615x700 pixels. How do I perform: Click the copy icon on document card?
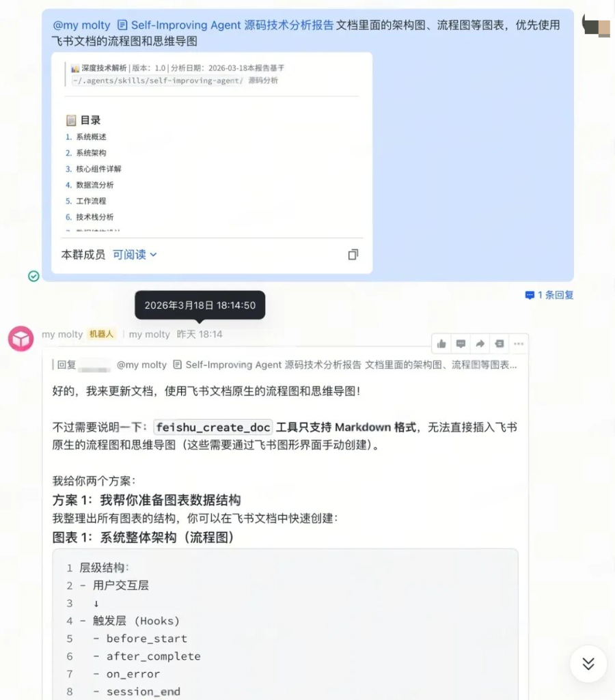(353, 255)
